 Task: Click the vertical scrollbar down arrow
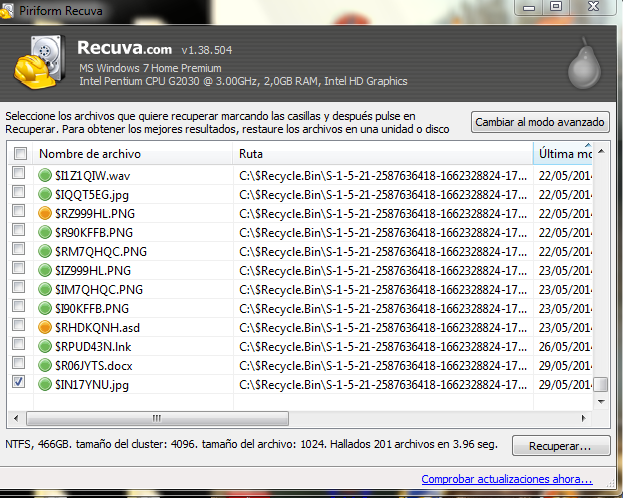[x=601, y=401]
